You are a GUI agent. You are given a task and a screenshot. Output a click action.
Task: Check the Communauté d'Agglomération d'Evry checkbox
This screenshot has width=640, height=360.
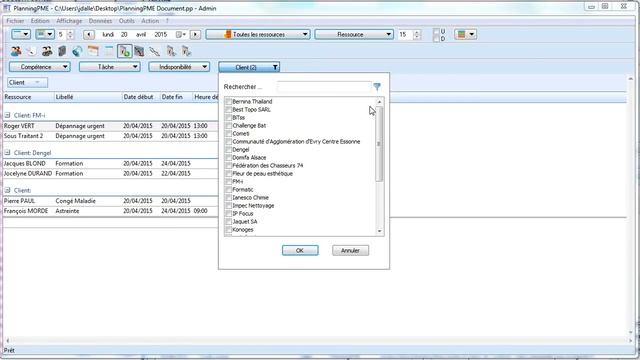pyautogui.click(x=229, y=142)
